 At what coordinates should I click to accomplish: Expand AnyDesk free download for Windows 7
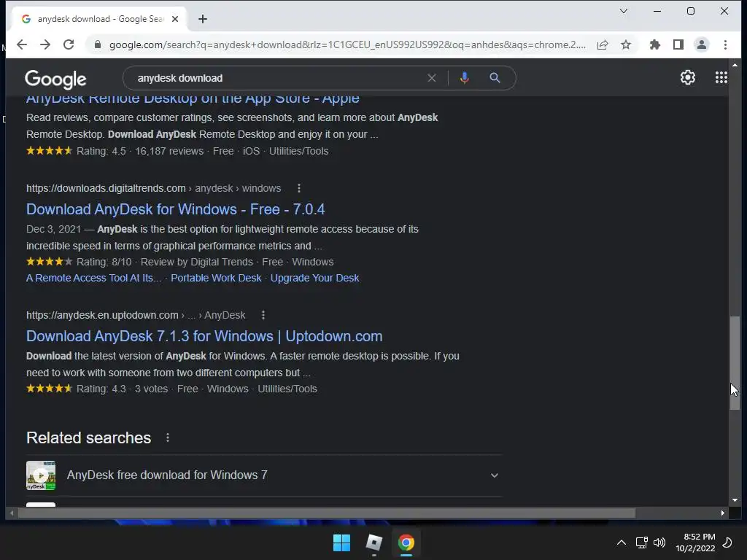264,475
